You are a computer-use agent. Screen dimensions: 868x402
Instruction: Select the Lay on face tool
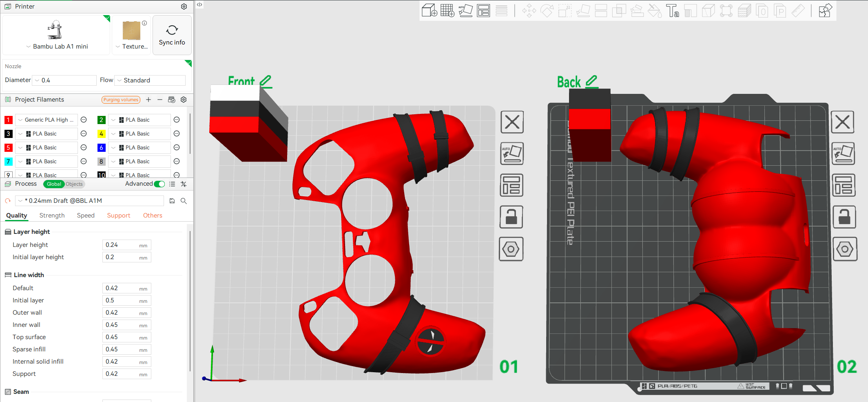[583, 11]
